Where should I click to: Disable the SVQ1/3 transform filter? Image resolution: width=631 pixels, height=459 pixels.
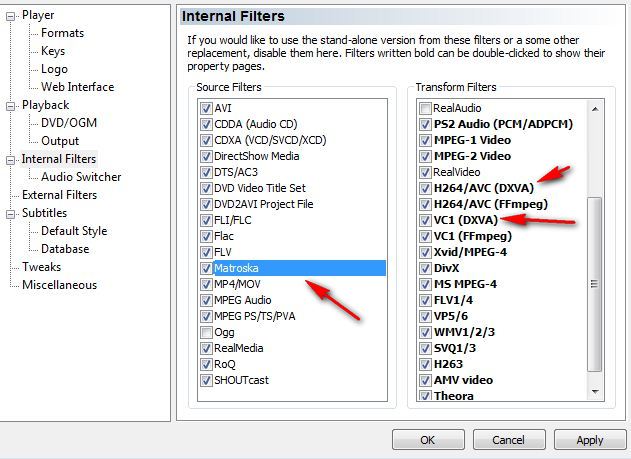point(425,348)
